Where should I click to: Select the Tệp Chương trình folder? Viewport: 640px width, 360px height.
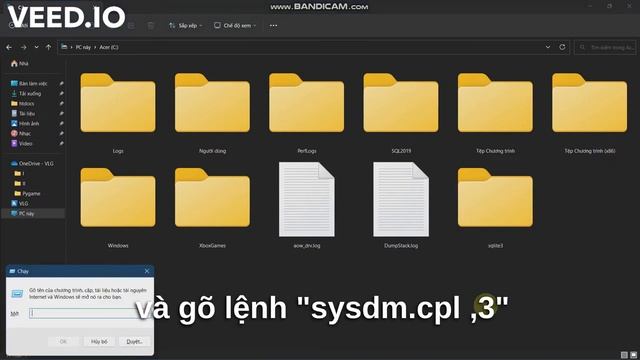[495, 113]
